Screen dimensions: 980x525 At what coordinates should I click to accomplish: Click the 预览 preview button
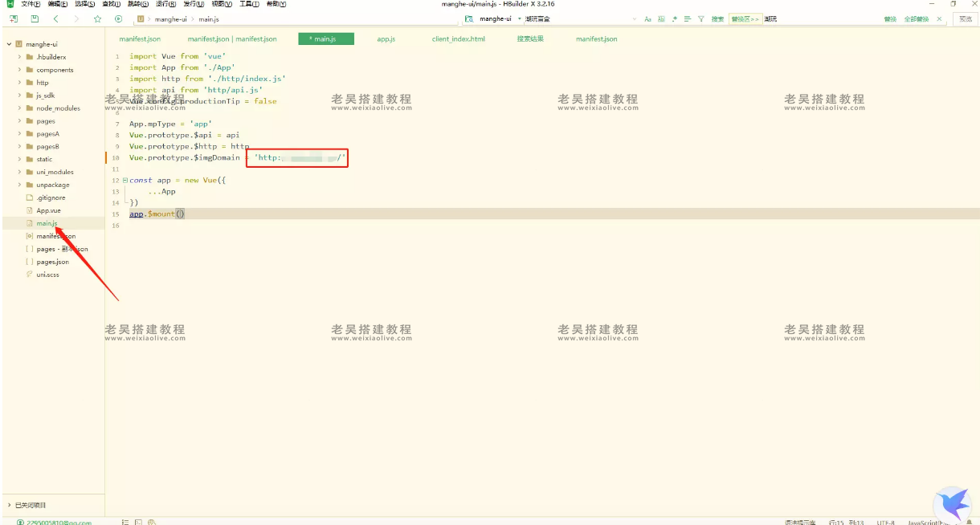click(965, 18)
